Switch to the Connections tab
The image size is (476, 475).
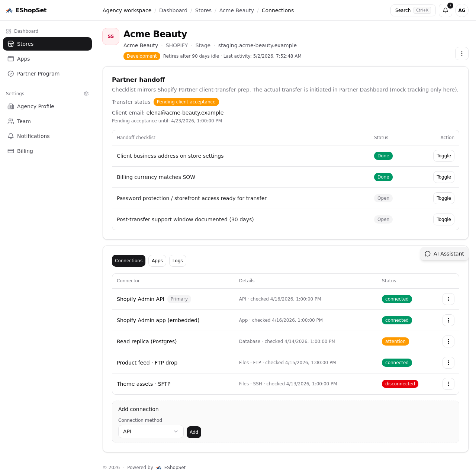[x=129, y=261]
